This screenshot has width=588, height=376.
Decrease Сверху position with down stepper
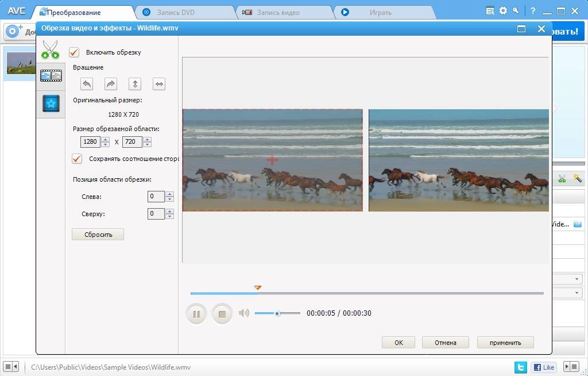pyautogui.click(x=170, y=216)
